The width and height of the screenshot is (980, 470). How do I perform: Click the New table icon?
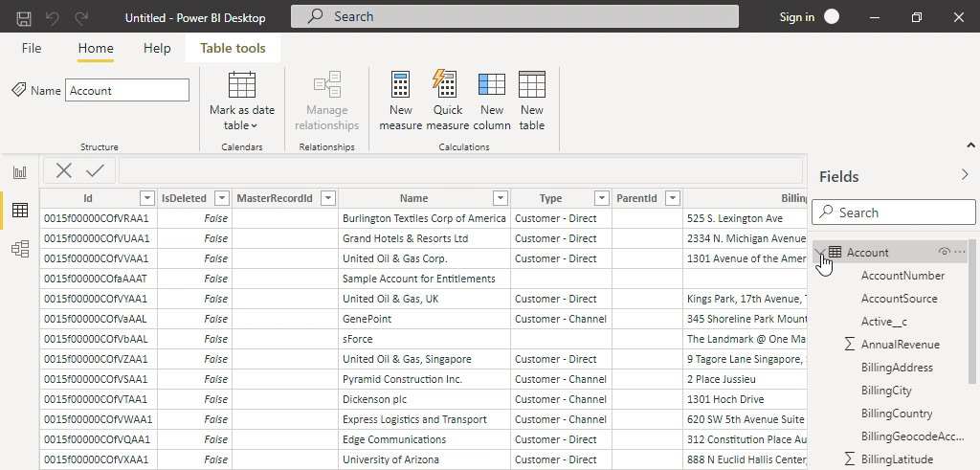coord(532,84)
